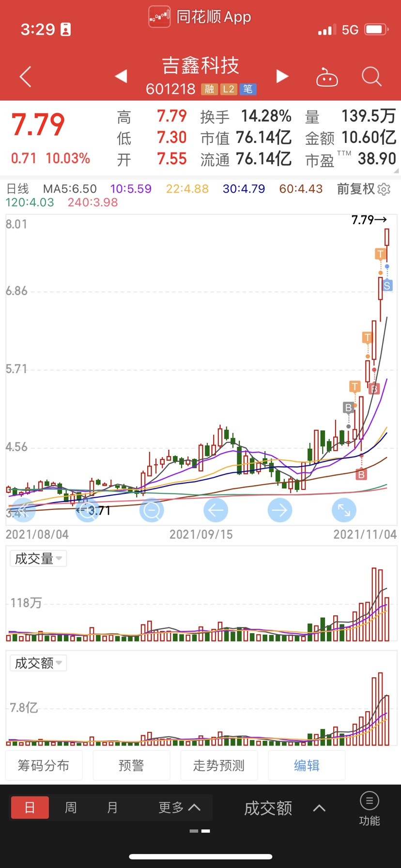Switch to next stock with right triangle

coord(282,76)
